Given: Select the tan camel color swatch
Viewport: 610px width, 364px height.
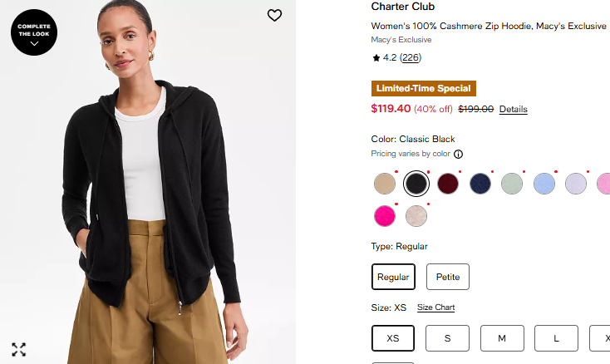Looking at the screenshot, I should [x=384, y=184].
